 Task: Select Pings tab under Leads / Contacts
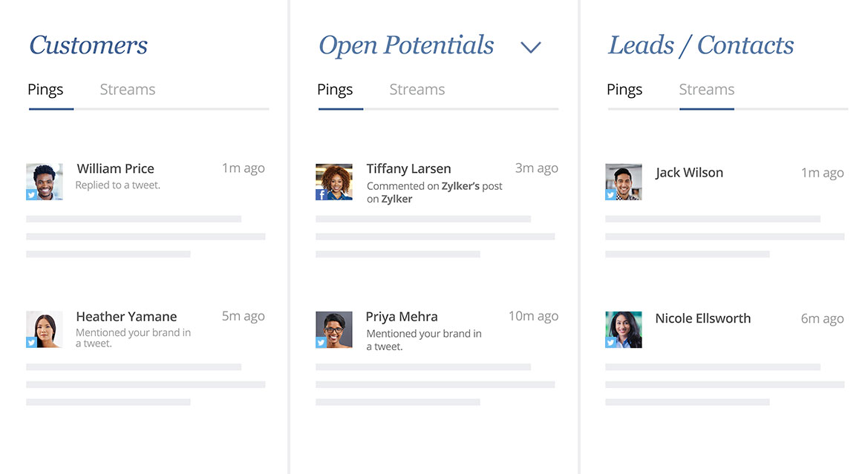point(624,90)
